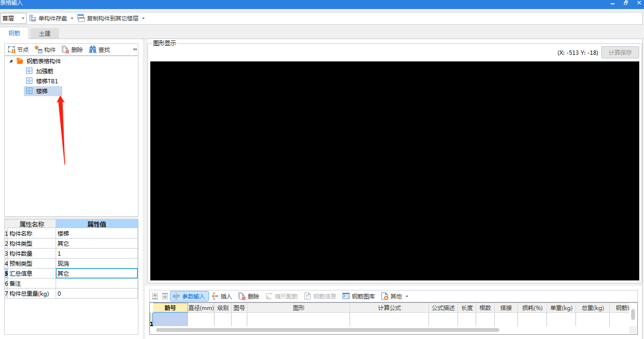
Task: Click the 构件总重量(kg) value 0
Action: coord(97,293)
